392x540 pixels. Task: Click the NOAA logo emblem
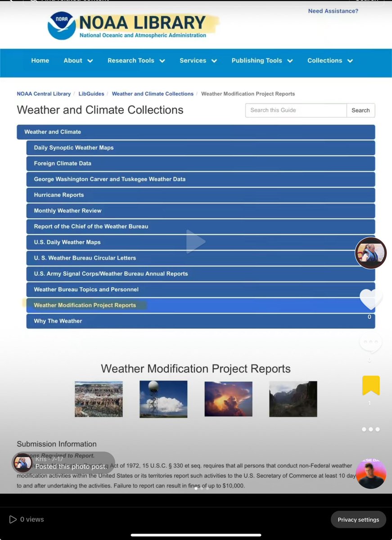pos(62,26)
